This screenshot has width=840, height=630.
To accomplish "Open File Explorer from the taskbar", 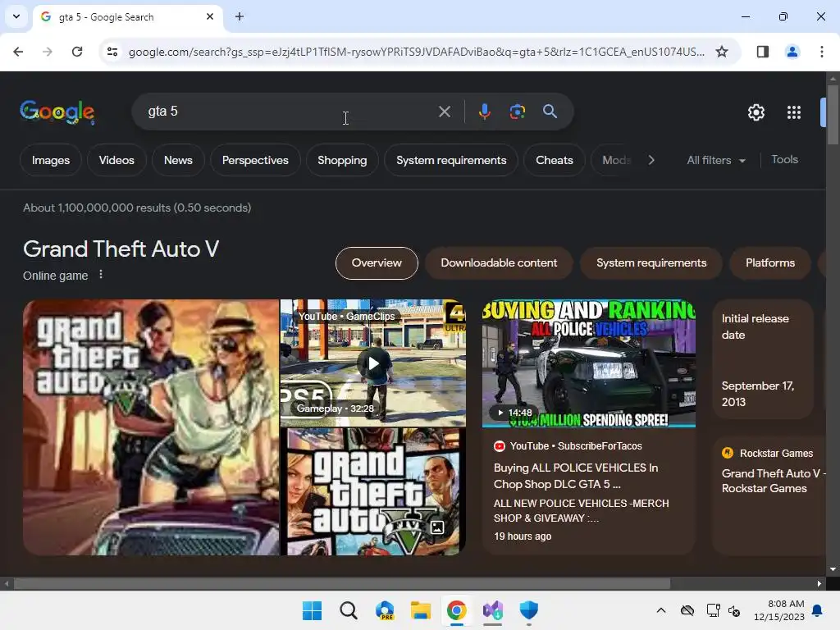I will 421,610.
